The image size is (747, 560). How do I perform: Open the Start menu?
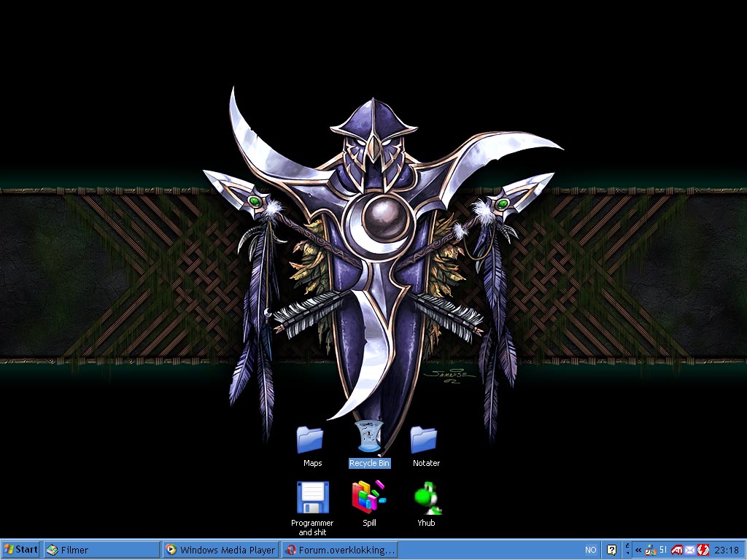coord(20,550)
